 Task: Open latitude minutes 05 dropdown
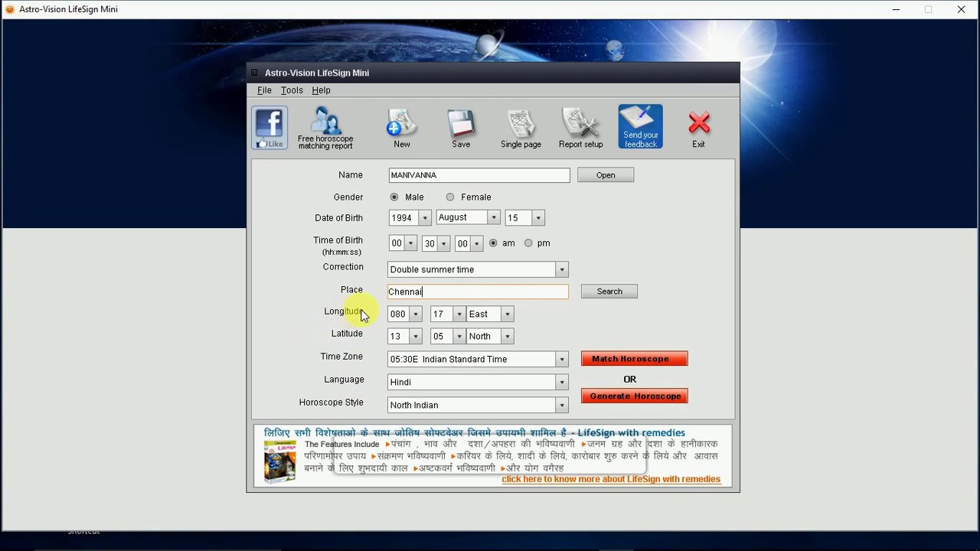coord(459,337)
